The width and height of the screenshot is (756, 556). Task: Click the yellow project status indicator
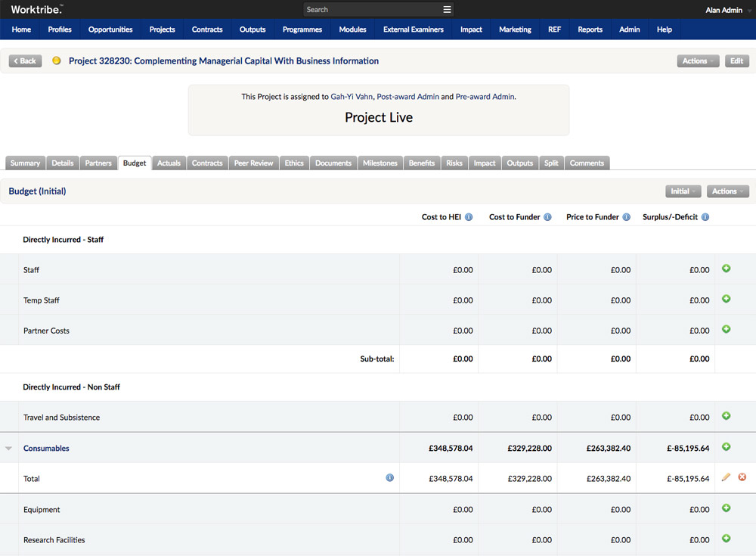click(57, 61)
